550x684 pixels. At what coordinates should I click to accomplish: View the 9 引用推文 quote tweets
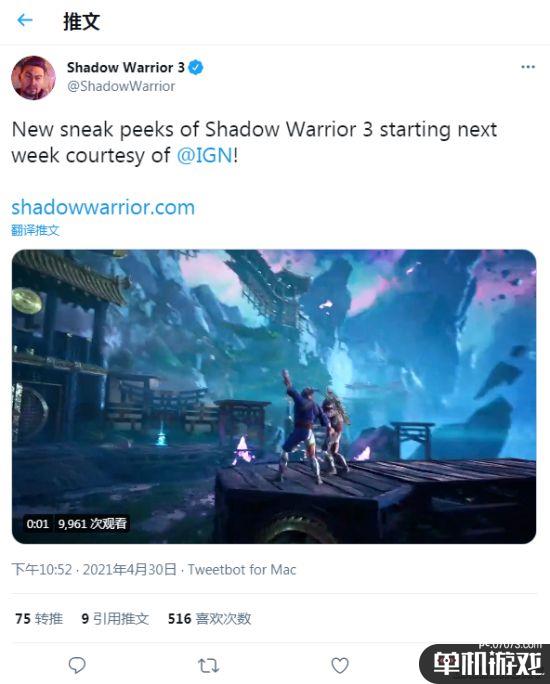[x=115, y=619]
